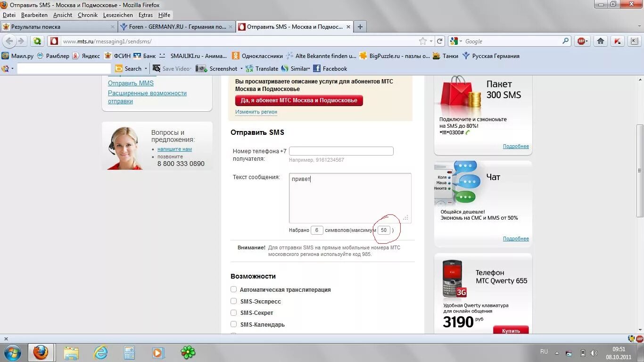Open Танки bookmark
Viewport: 644px width, 362px height.
[x=446, y=56]
